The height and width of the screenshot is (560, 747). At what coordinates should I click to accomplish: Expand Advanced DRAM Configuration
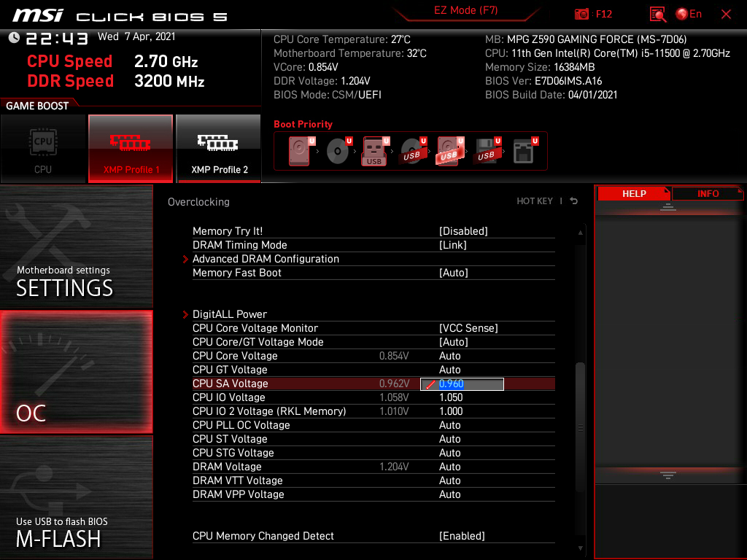click(x=266, y=259)
